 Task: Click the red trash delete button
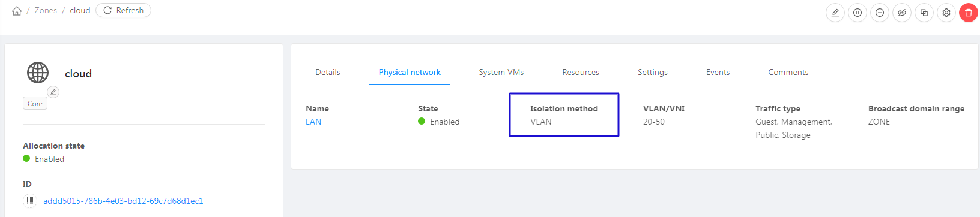[x=969, y=13]
